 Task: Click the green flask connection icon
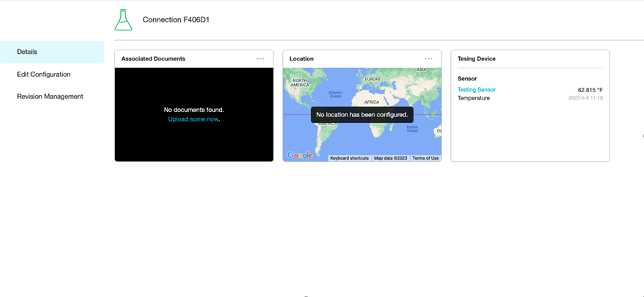pos(123,20)
